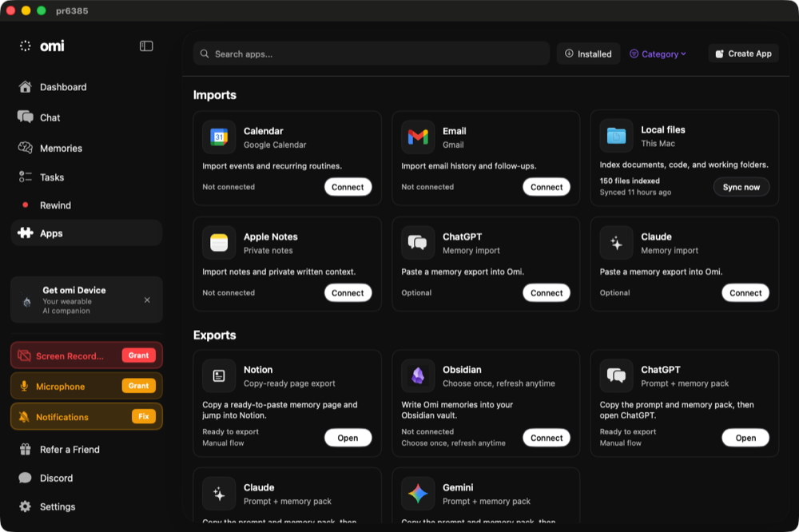
Task: Click the "Synced 11 hours ago" text
Action: [635, 192]
